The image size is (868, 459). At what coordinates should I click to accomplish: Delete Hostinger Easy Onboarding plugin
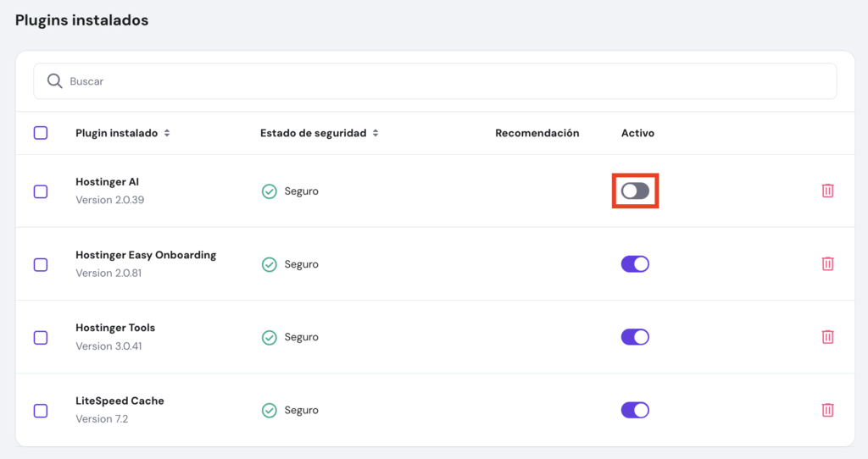[828, 263]
